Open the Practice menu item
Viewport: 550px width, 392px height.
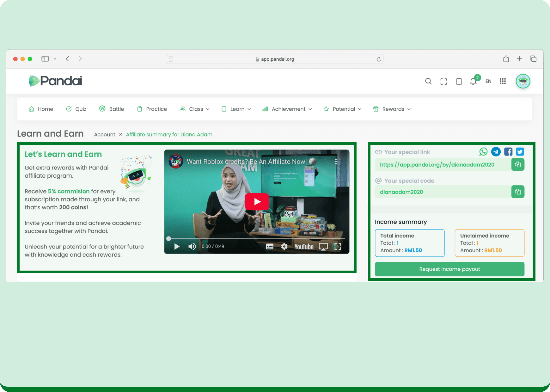(152, 109)
